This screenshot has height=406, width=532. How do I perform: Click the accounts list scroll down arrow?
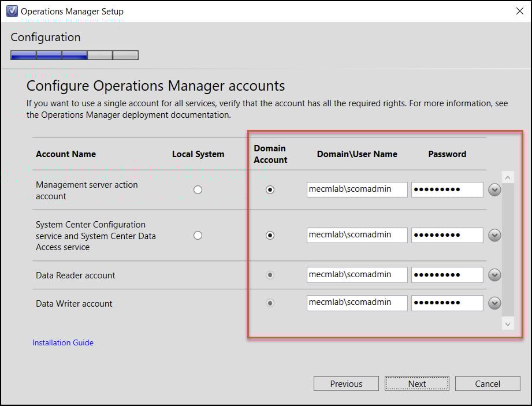[x=508, y=324]
